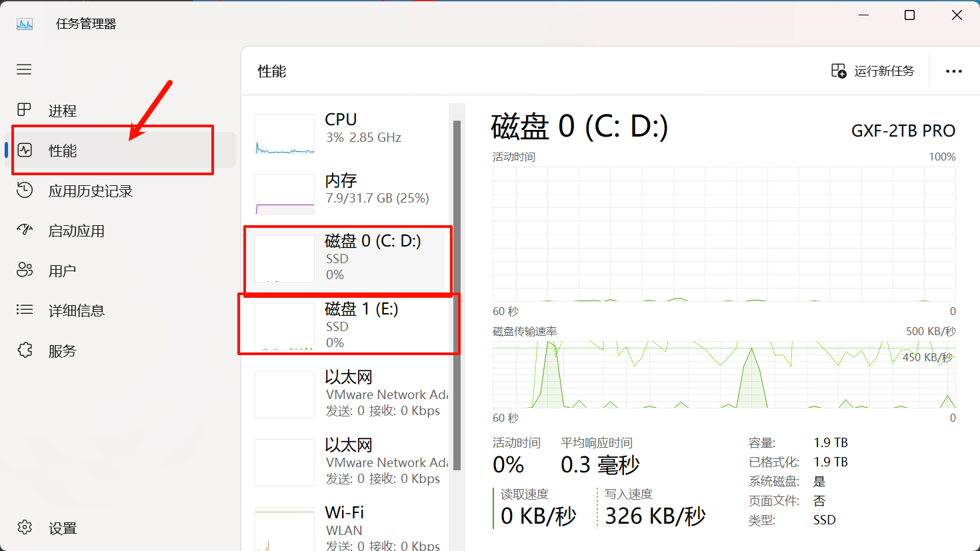Screen dimensions: 980x551
Task: Switch to 启动应用 page
Action: (x=121, y=231)
